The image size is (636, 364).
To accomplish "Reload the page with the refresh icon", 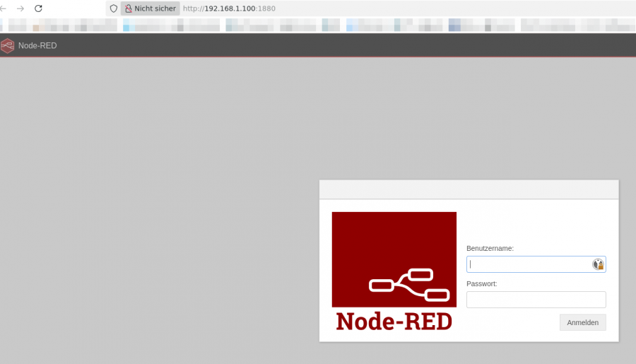I will point(39,8).
